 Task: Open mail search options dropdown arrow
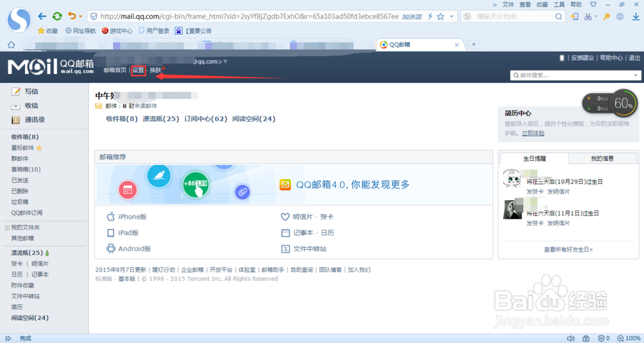click(636, 75)
